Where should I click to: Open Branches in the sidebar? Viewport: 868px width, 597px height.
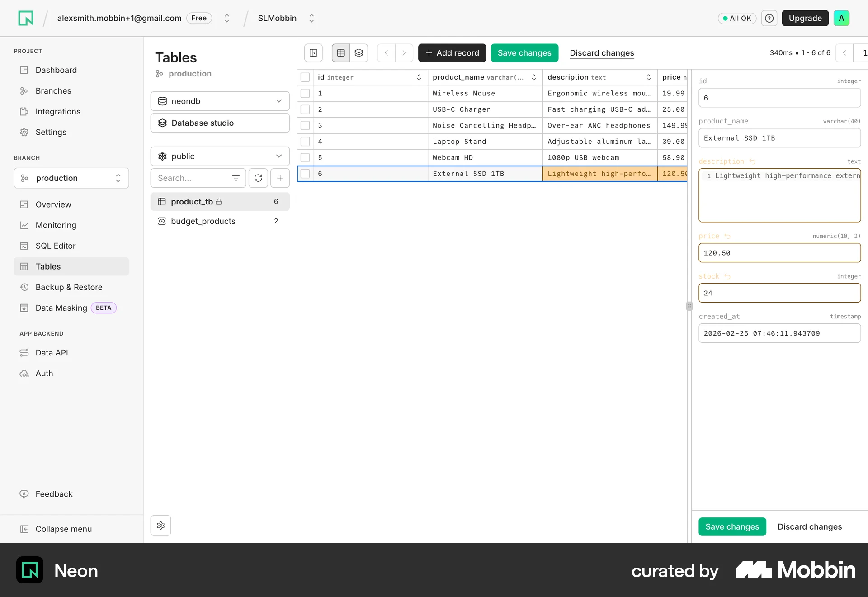tap(71, 91)
